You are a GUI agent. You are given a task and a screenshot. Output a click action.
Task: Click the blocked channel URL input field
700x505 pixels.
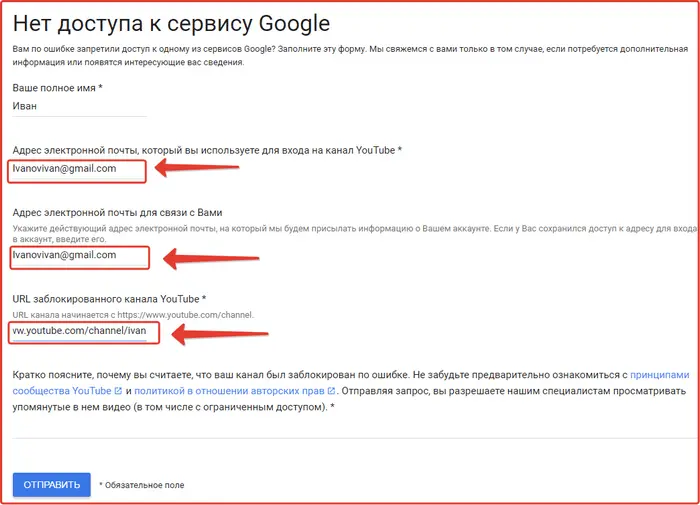click(x=79, y=331)
